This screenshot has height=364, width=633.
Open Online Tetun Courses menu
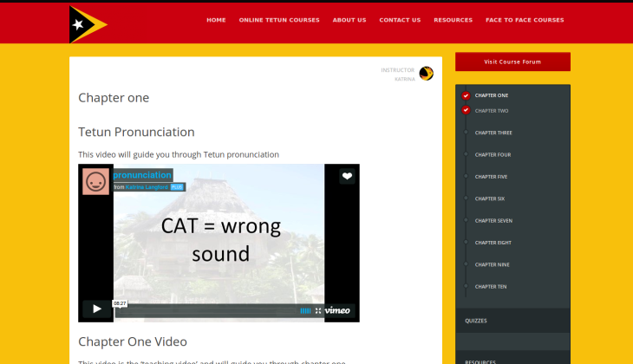click(x=279, y=20)
